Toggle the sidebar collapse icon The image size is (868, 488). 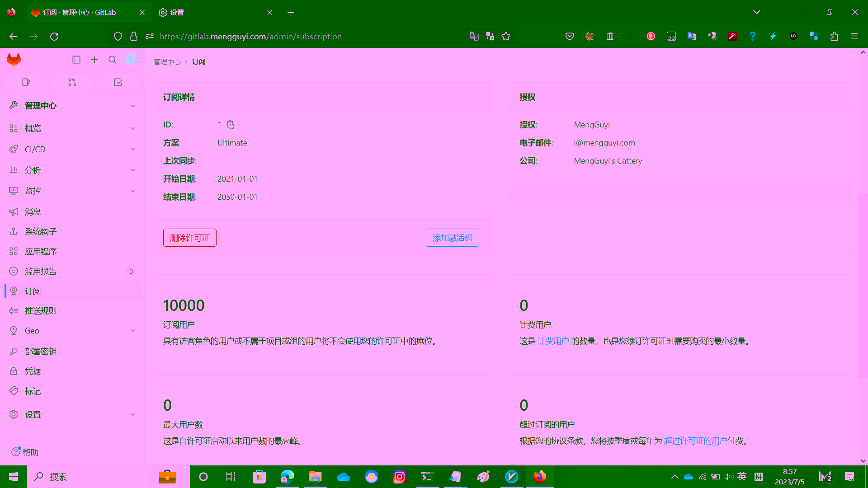[x=76, y=60]
